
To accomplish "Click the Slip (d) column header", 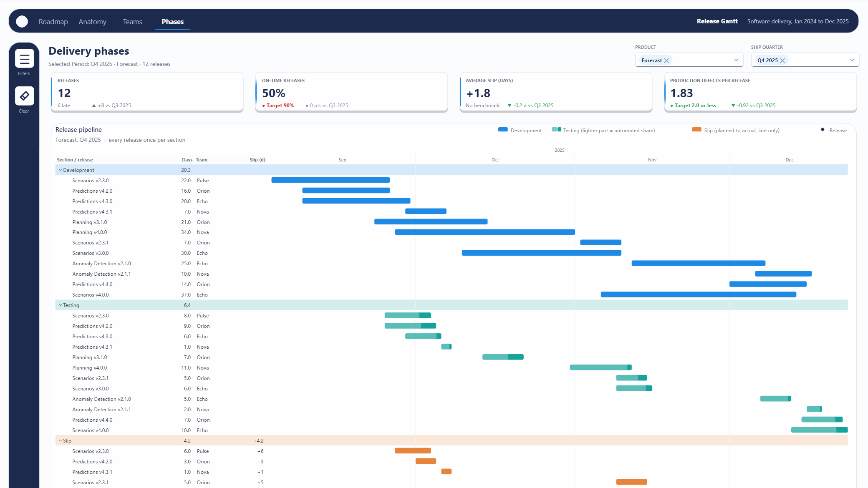I will 257,160.
